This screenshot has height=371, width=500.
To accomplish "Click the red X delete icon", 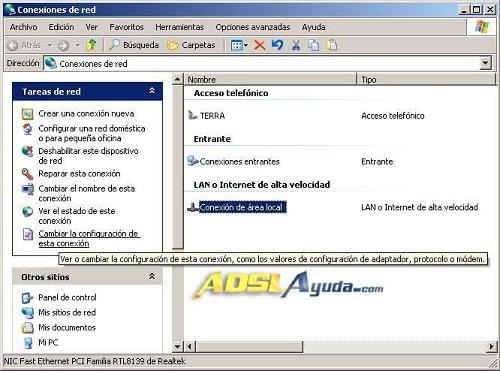I will click(x=260, y=45).
